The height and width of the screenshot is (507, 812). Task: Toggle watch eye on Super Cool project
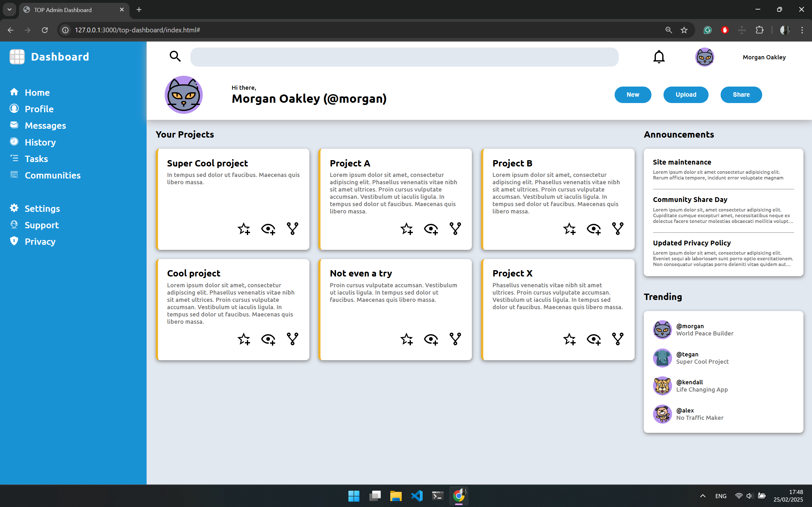tap(268, 229)
